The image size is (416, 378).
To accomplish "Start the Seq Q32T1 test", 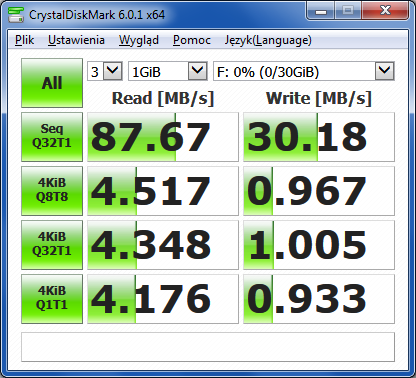I will [52, 137].
